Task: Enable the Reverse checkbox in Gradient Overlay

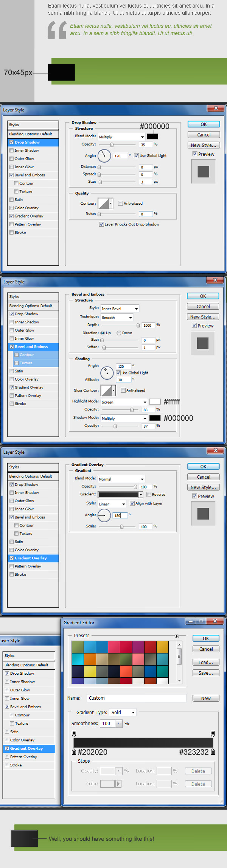Action: point(149,495)
